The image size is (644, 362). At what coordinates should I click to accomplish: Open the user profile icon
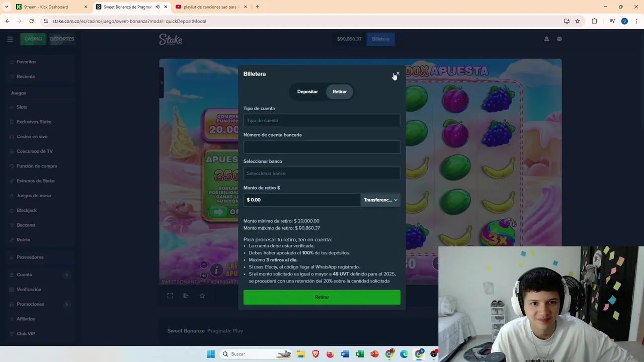coord(546,39)
